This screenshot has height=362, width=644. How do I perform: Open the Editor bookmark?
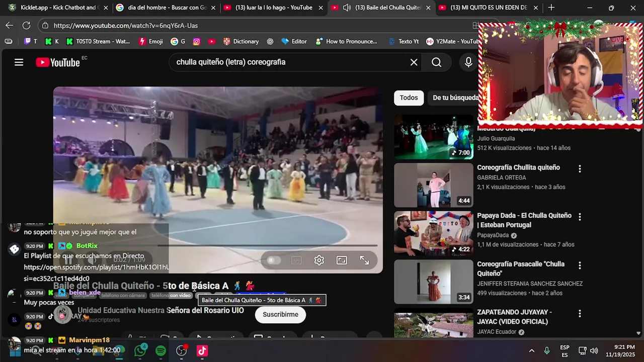pyautogui.click(x=294, y=41)
